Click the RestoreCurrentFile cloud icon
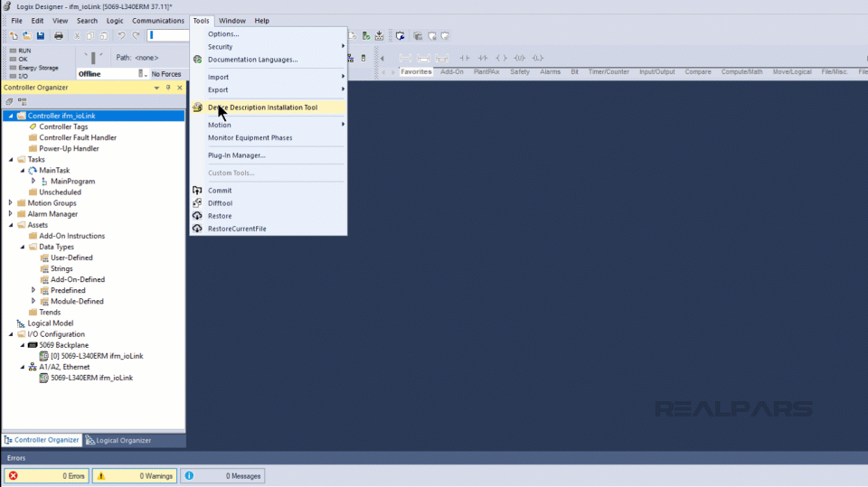Image resolution: width=868 pixels, height=487 pixels. (197, 229)
